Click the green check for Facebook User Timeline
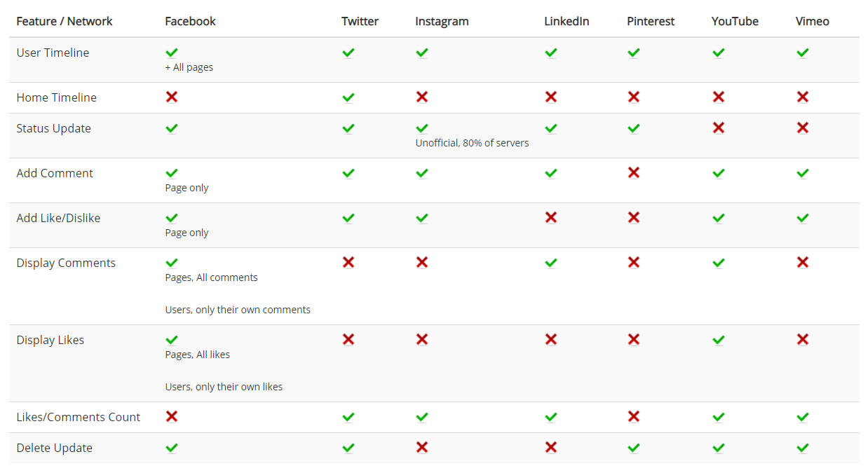 tap(172, 53)
